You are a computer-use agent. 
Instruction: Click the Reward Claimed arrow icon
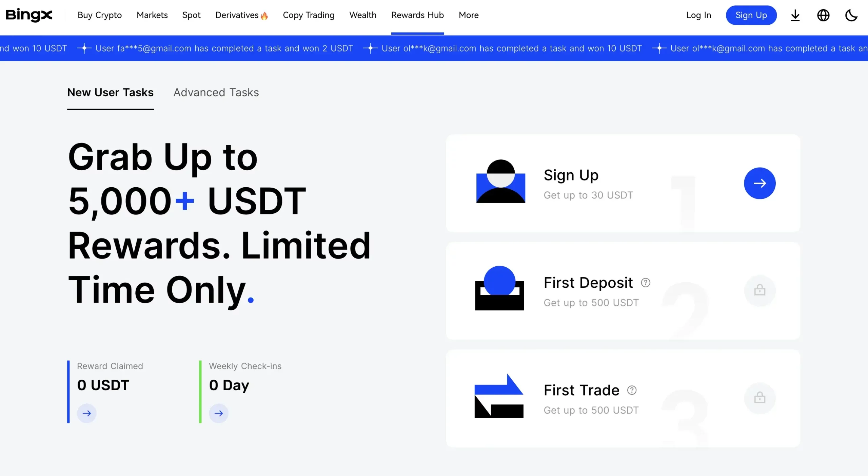(x=86, y=413)
